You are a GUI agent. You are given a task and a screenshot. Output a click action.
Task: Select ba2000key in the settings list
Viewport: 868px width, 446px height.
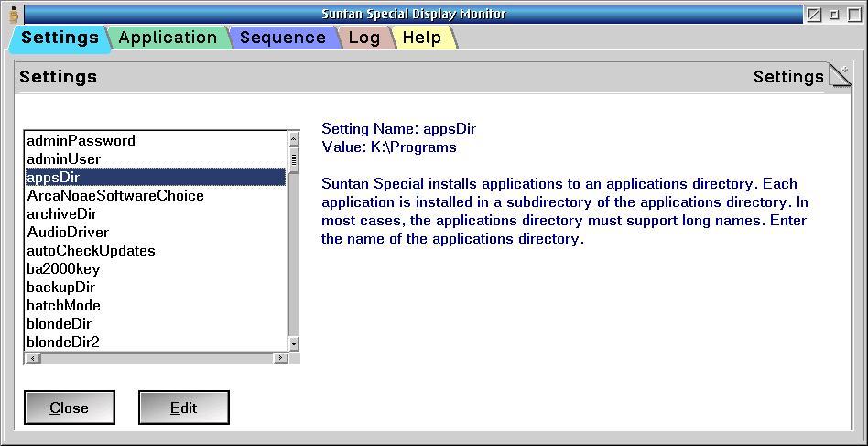[x=156, y=269]
